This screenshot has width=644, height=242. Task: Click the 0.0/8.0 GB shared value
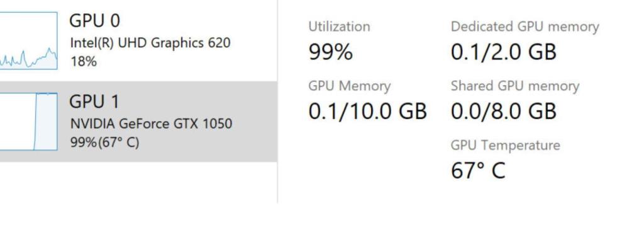(504, 112)
